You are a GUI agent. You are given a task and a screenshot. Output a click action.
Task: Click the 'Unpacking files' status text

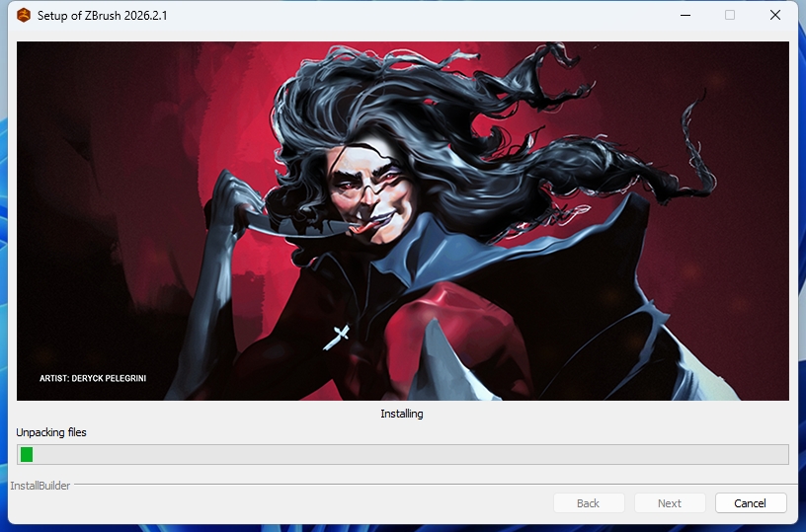51,432
